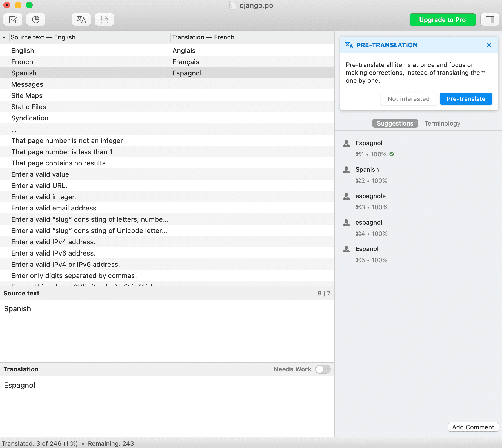502x448 pixels.
Task: Click the bullet status column header
Action: (x=4, y=37)
